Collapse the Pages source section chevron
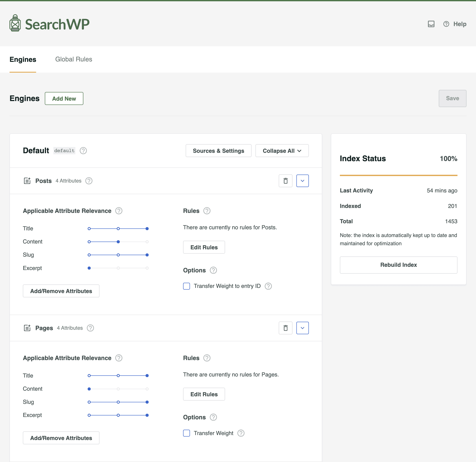476x462 pixels. pos(302,328)
